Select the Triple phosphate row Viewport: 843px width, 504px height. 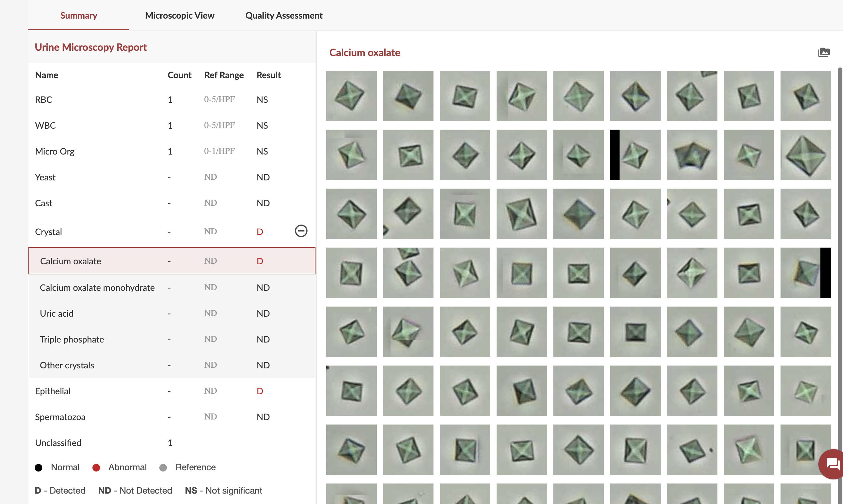pyautogui.click(x=172, y=339)
